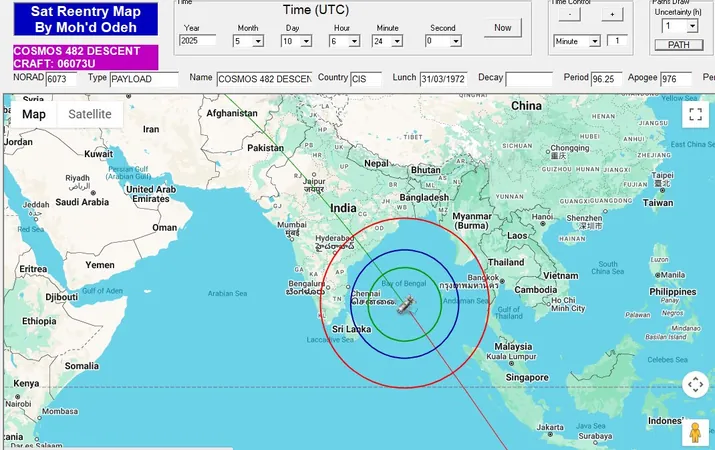715x450 pixels.
Task: Click the plus time control button
Action: point(612,15)
